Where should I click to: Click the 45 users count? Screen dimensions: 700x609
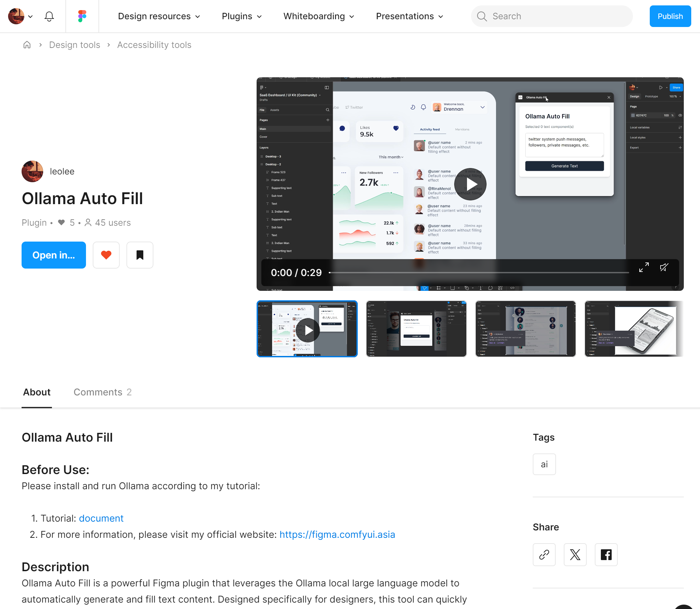pyautogui.click(x=107, y=223)
